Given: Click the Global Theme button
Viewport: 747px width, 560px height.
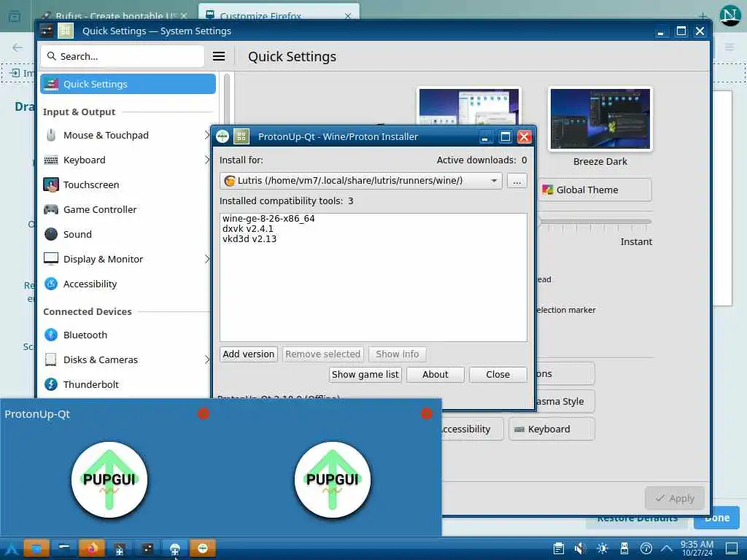Looking at the screenshot, I should [x=595, y=190].
